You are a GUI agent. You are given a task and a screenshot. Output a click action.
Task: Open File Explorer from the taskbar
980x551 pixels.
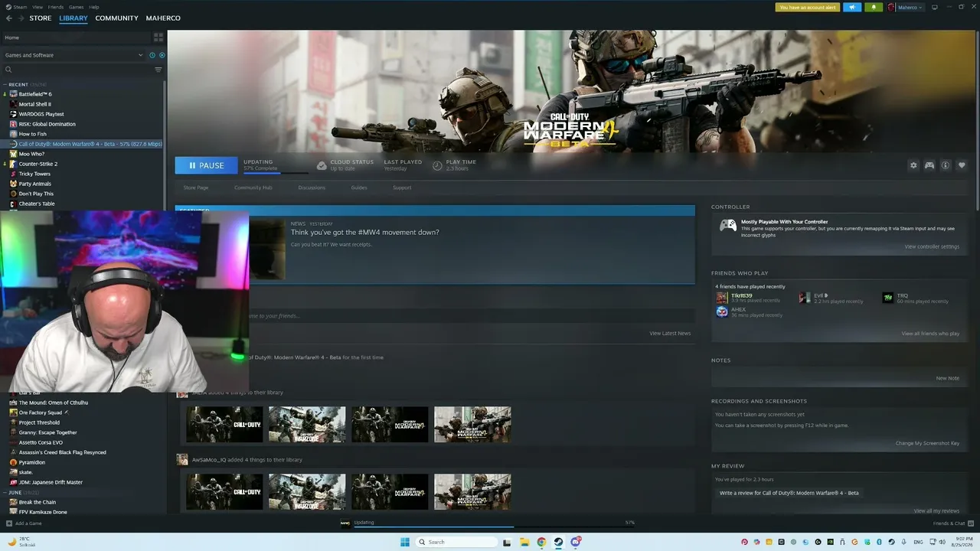tap(524, 542)
